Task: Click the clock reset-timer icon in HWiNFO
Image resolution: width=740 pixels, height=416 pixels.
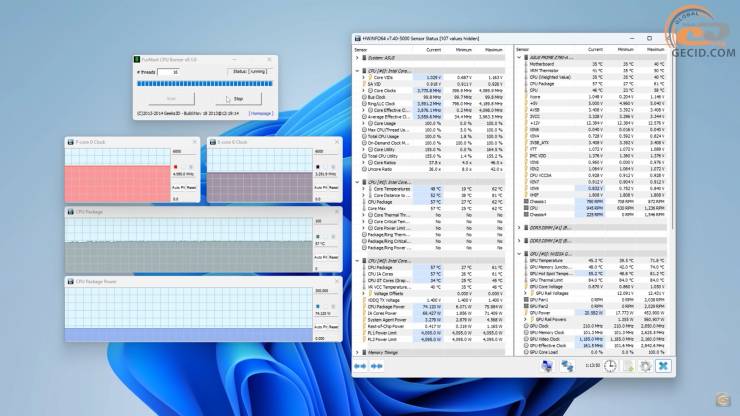Action: 610,366
